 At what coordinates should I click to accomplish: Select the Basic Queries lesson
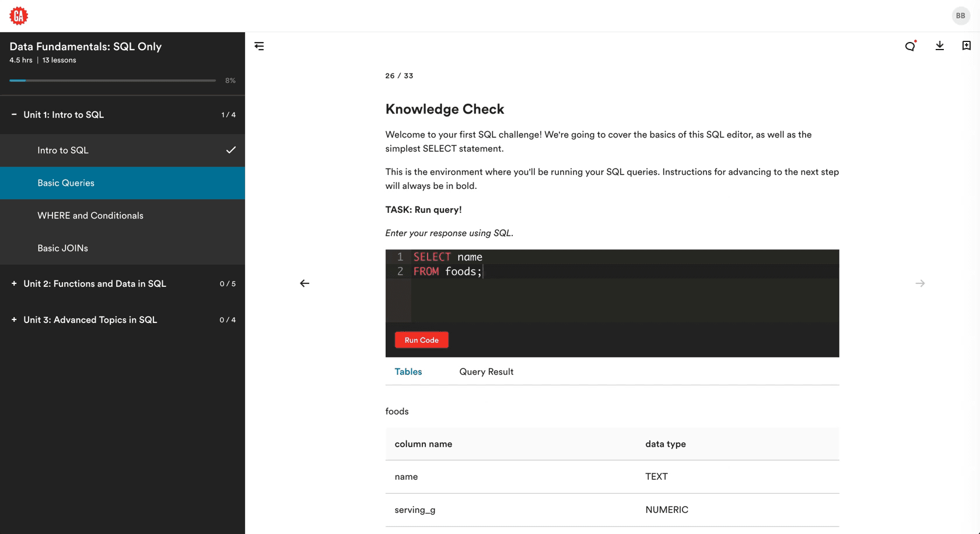(123, 183)
